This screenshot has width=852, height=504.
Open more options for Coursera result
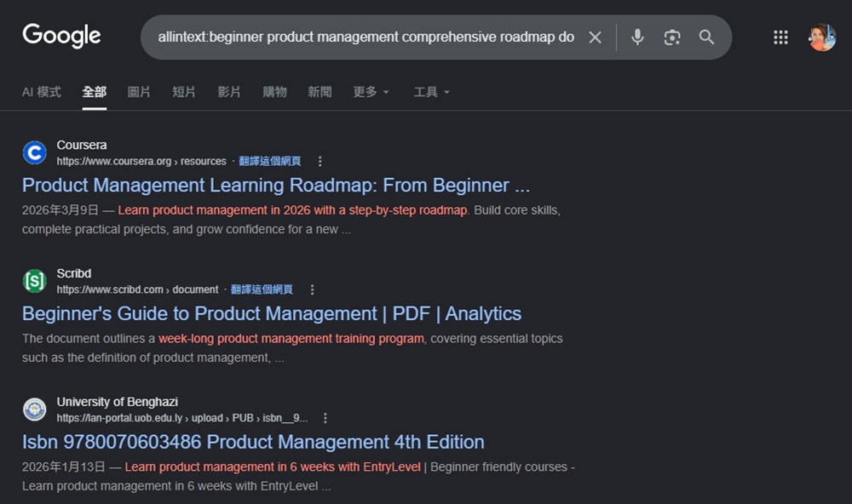click(x=320, y=161)
